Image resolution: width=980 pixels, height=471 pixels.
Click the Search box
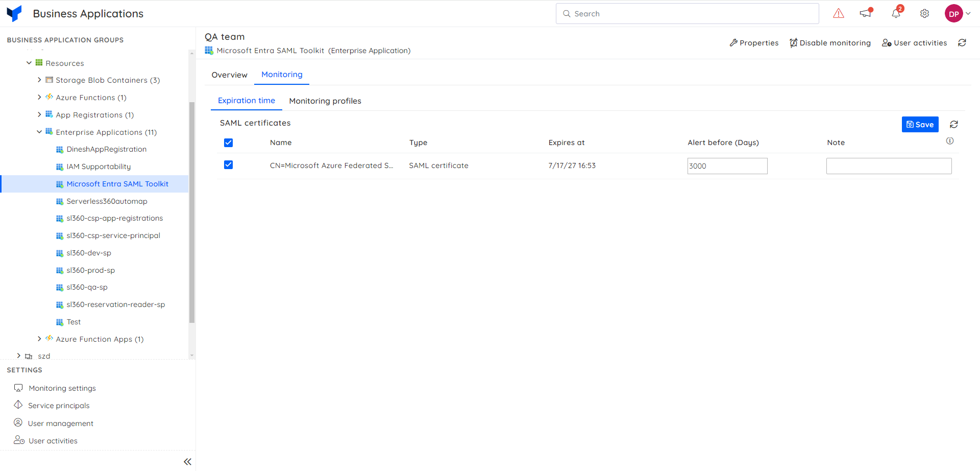coord(687,14)
